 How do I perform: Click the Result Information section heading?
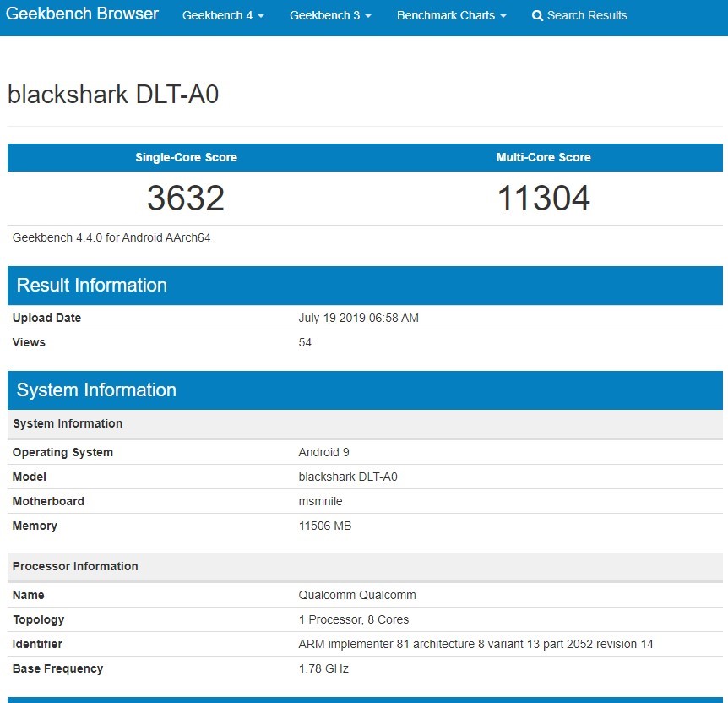point(92,286)
